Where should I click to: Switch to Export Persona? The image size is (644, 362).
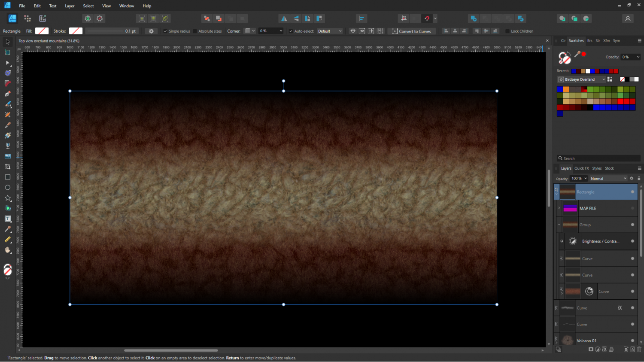tap(43, 18)
